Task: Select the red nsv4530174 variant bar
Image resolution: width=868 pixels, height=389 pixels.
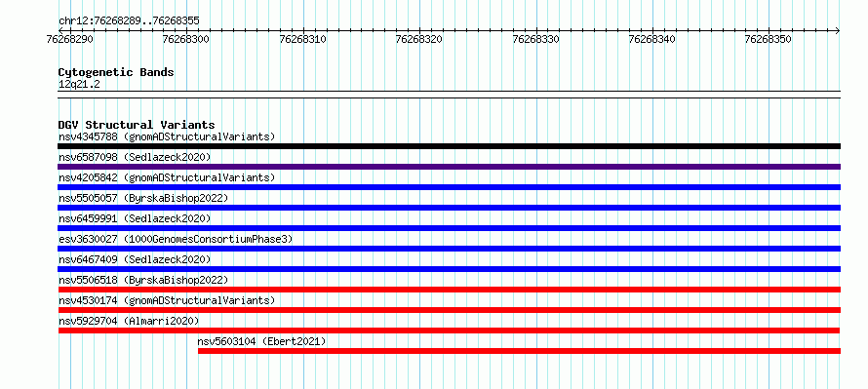Action: (x=449, y=310)
